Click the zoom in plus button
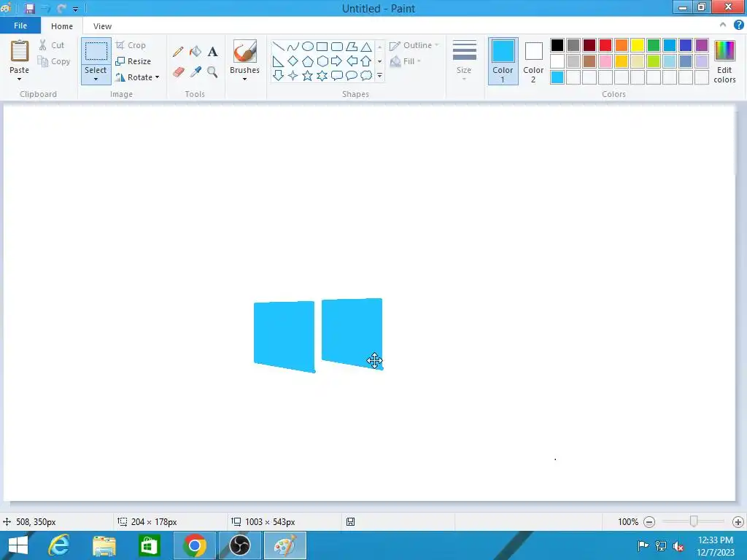 tap(738, 522)
